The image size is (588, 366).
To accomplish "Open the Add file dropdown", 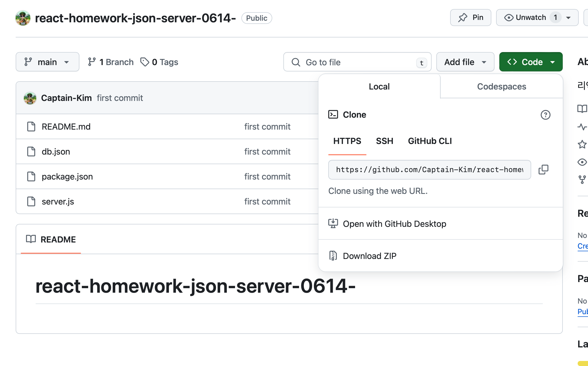I will coord(465,62).
